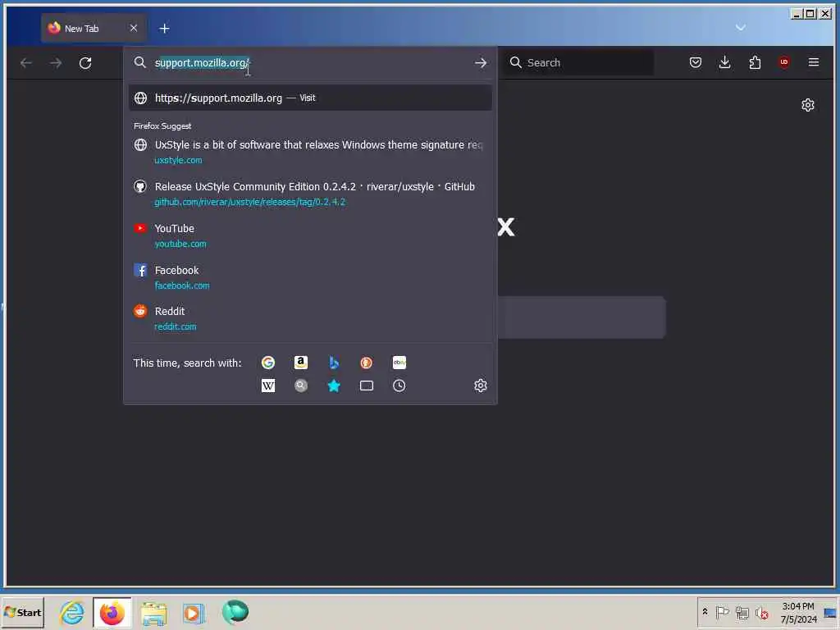Viewport: 840px width, 630px height.
Task: Click the muted volume tray icon
Action: tap(761, 612)
